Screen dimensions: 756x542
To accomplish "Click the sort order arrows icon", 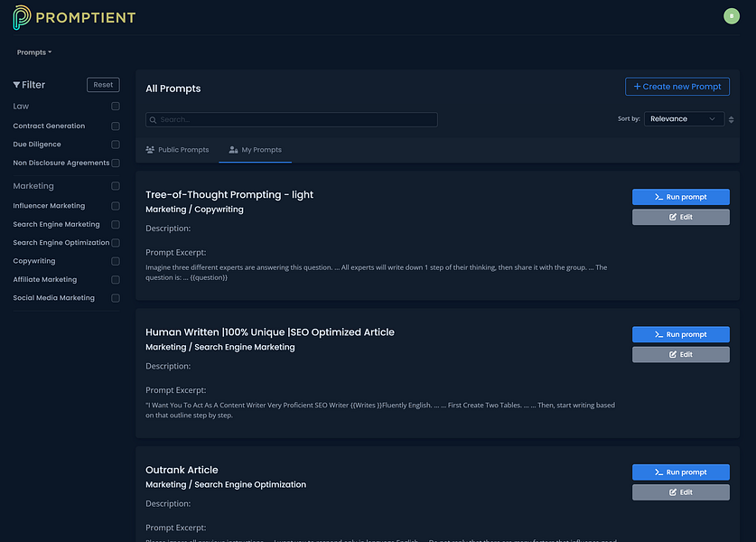I will pos(731,119).
